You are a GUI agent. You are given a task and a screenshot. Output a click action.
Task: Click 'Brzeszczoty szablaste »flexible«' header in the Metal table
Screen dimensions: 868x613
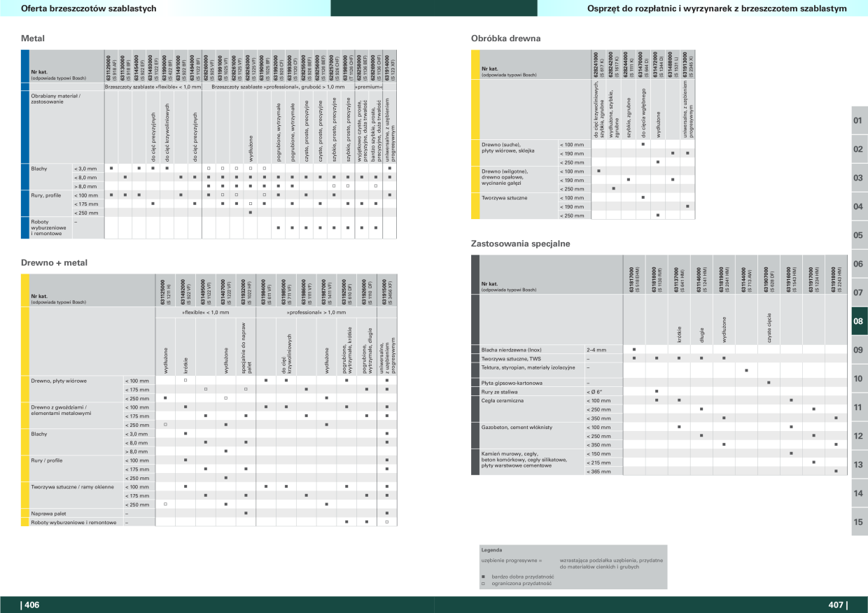click(x=153, y=87)
